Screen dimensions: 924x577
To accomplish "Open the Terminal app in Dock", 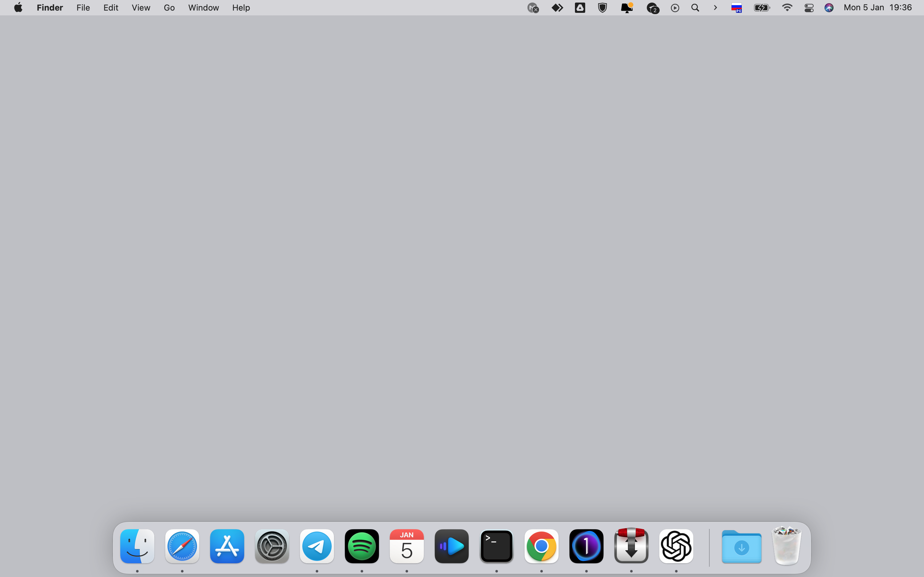I will point(496,546).
